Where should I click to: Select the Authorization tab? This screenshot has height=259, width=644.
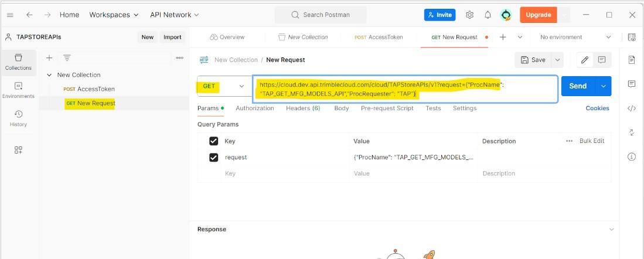tap(255, 108)
